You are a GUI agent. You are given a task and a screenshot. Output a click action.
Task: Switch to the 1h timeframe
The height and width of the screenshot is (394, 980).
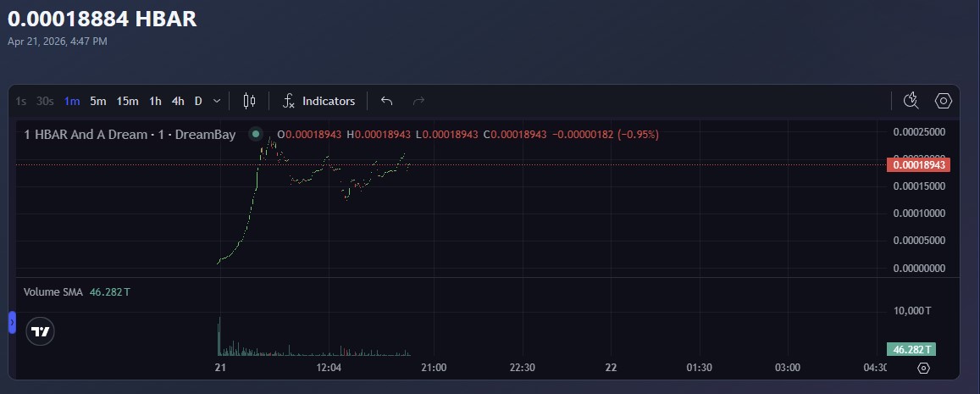[x=155, y=102]
